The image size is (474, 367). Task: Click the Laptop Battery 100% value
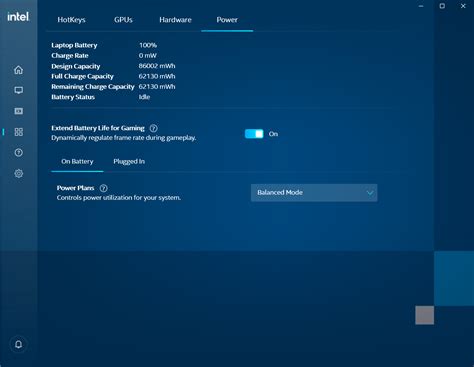click(x=148, y=45)
